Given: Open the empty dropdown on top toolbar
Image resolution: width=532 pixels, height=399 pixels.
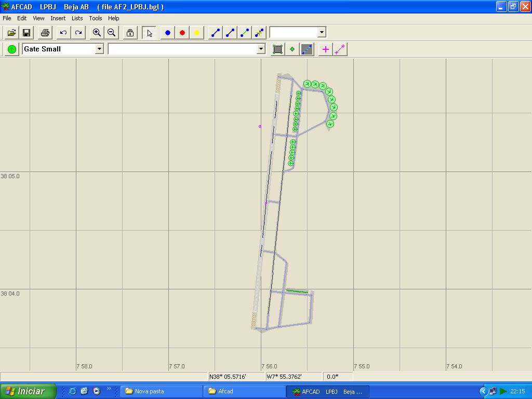Looking at the screenshot, I should (322, 32).
